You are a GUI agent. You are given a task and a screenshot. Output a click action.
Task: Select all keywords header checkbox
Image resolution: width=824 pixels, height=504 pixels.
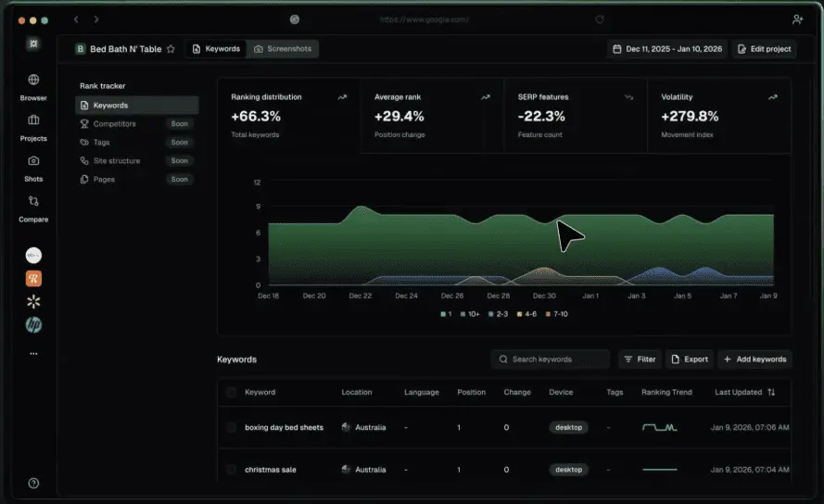click(x=231, y=392)
